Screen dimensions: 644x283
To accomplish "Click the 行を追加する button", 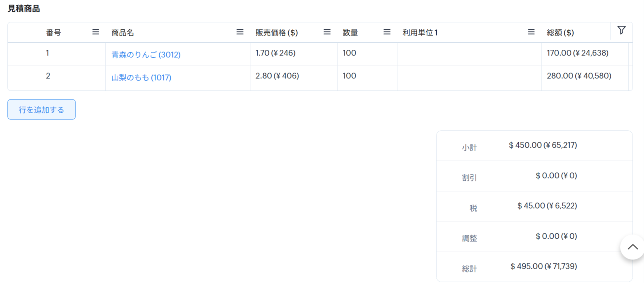I will (41, 110).
